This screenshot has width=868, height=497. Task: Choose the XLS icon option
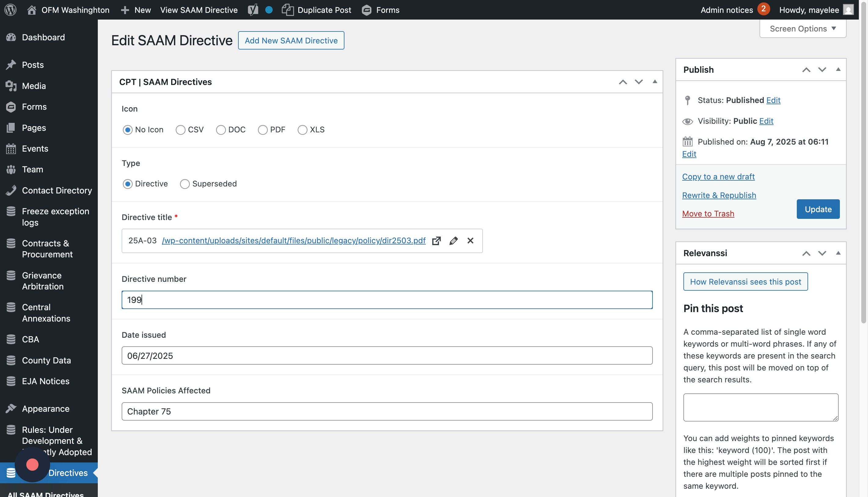(302, 130)
